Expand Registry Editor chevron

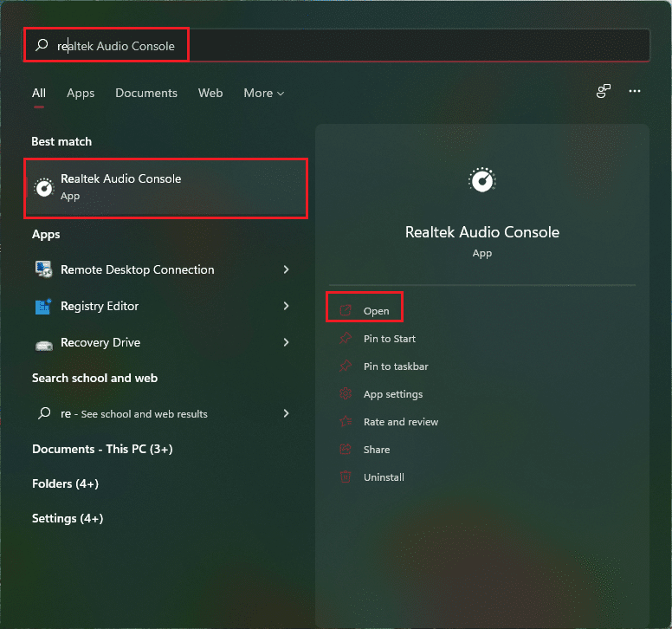tap(286, 306)
